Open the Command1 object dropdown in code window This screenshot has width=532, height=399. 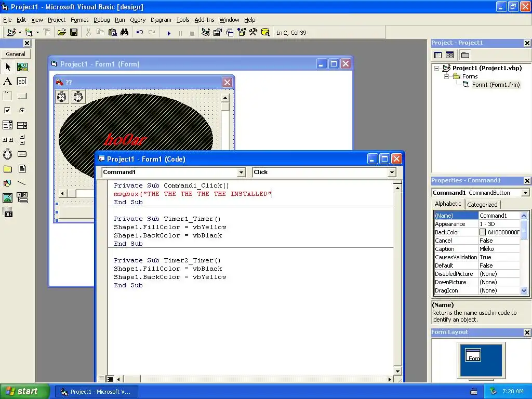pos(241,172)
